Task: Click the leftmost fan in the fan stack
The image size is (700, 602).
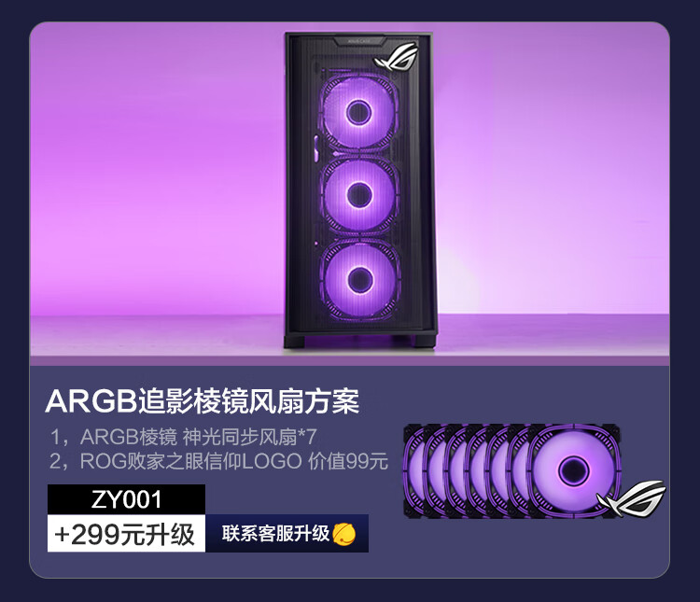Action: click(x=413, y=470)
